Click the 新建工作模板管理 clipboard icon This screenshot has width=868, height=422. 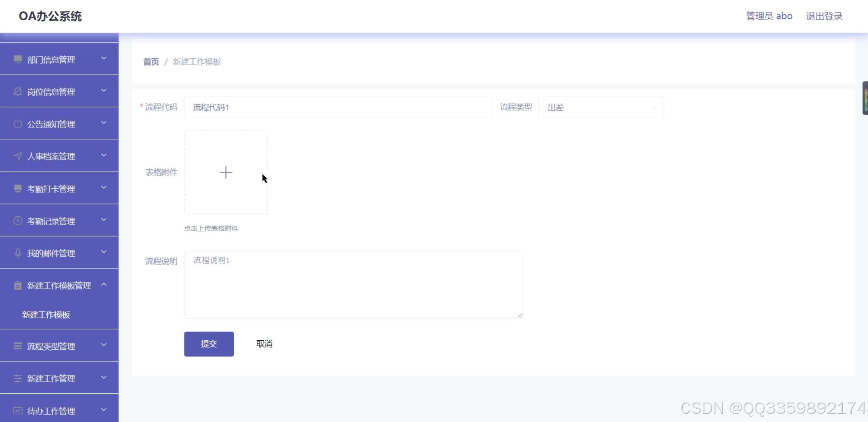(x=17, y=285)
